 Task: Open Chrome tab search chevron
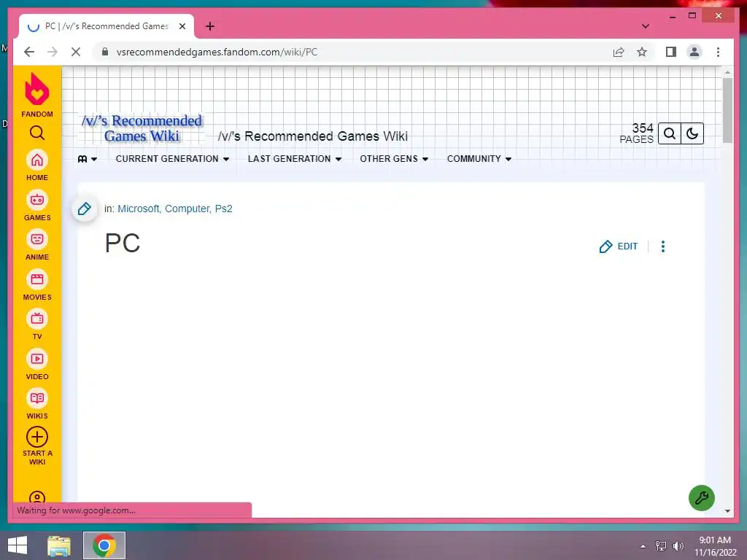click(645, 26)
